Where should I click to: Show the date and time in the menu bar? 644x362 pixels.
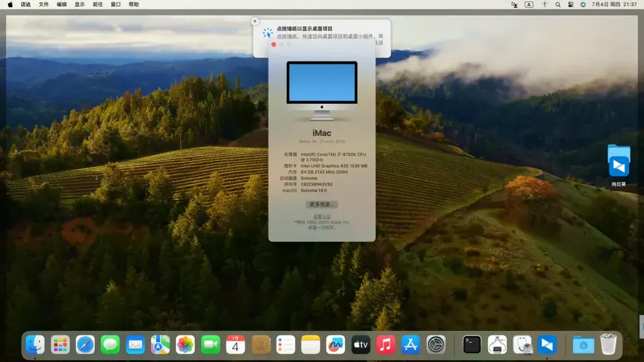point(614,4)
